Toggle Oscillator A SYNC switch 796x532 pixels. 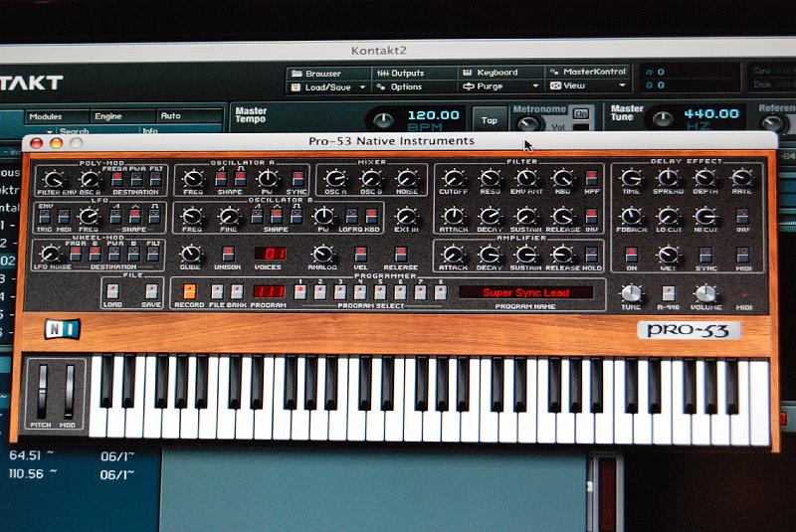298,179
